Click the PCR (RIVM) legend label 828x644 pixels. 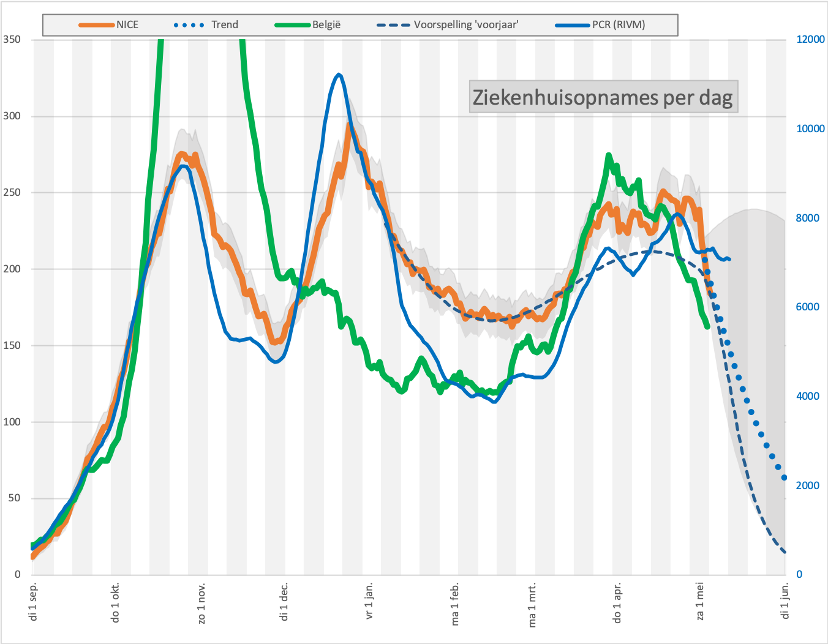click(x=619, y=25)
